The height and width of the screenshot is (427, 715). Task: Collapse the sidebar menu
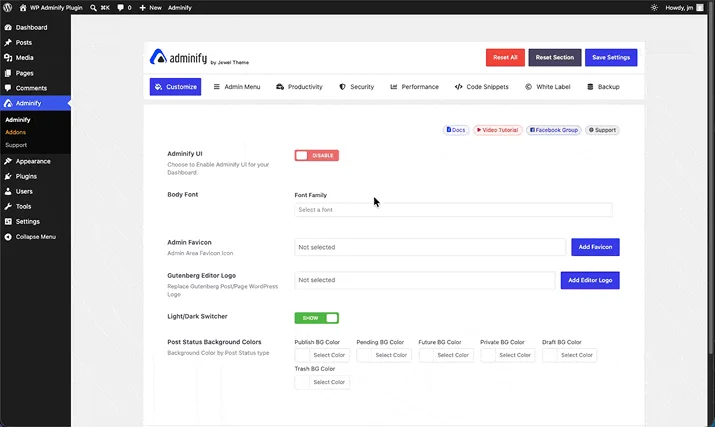coord(35,237)
